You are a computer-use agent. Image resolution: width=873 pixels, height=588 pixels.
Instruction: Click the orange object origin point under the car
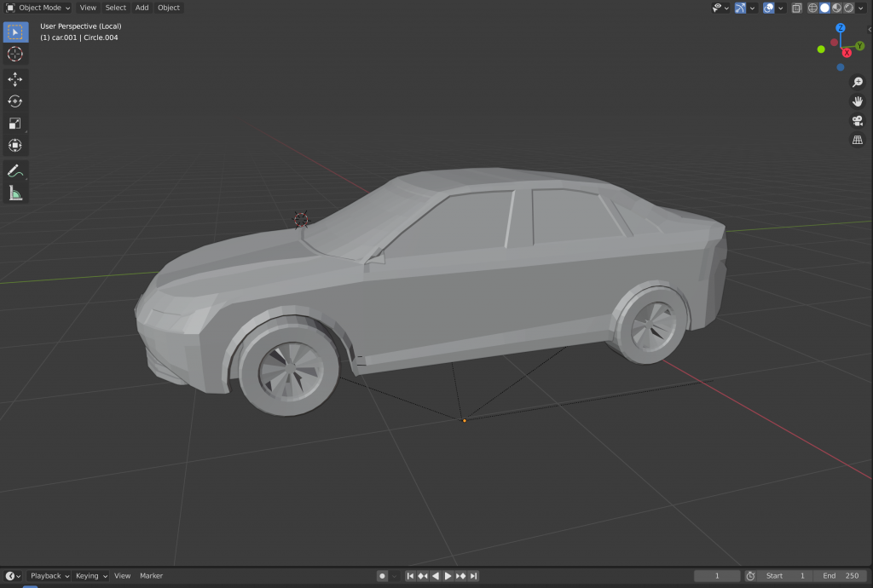[x=465, y=421]
